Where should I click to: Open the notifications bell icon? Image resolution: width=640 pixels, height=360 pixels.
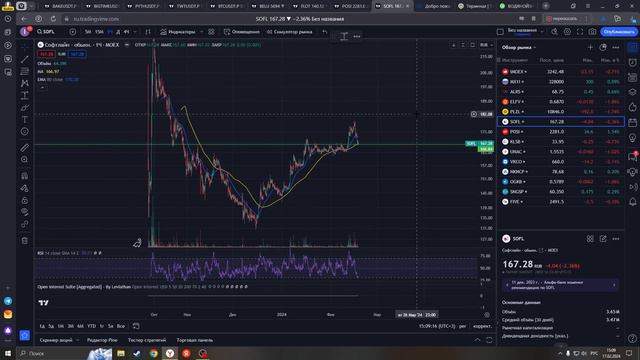[x=632, y=202]
